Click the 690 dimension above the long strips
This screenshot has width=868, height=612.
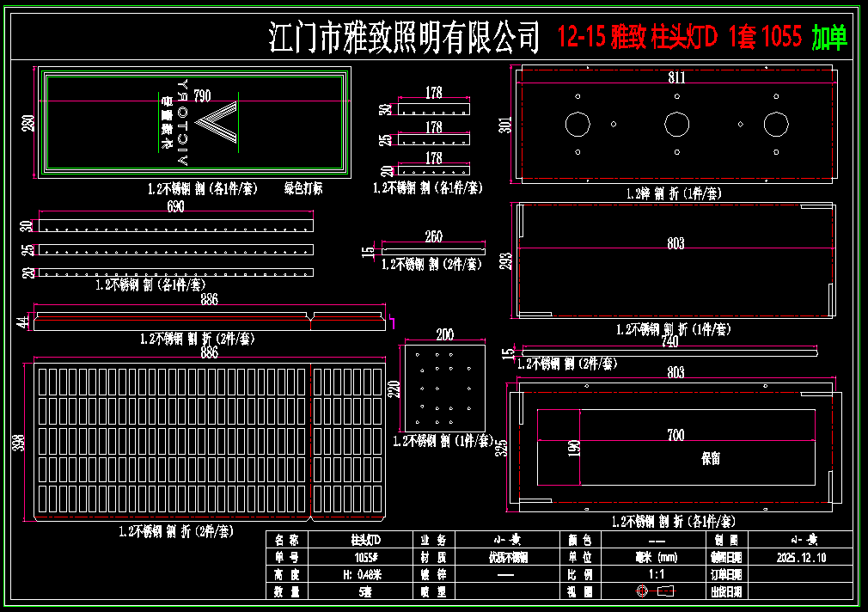(x=175, y=208)
